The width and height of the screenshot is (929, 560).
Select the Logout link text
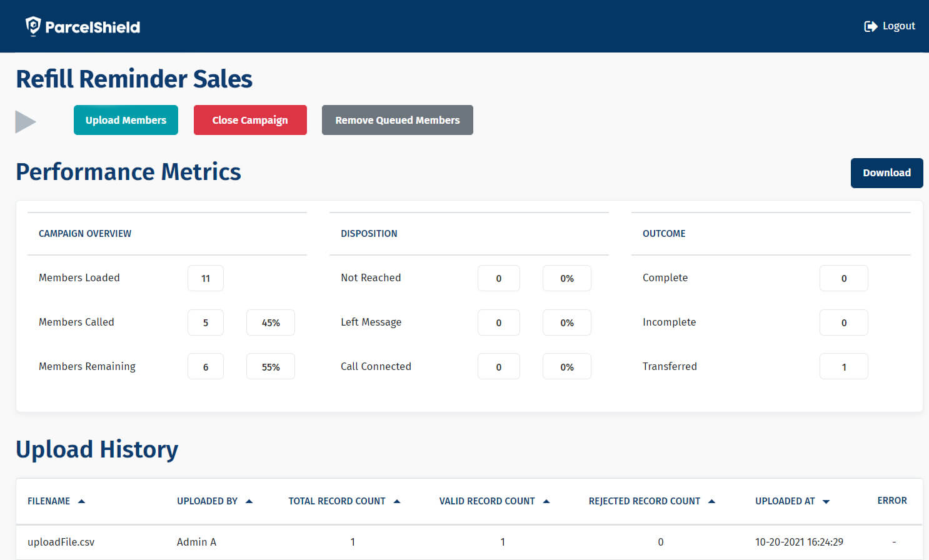click(898, 26)
